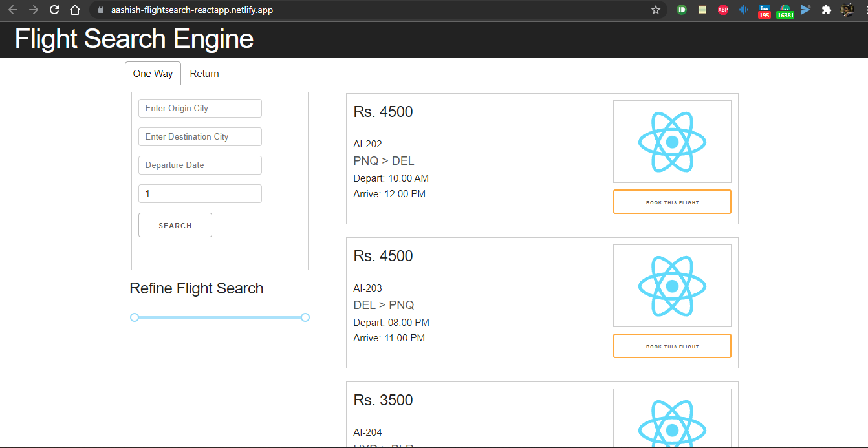868x448 pixels.
Task: Open the browser extensions puzzle icon
Action: [x=827, y=10]
